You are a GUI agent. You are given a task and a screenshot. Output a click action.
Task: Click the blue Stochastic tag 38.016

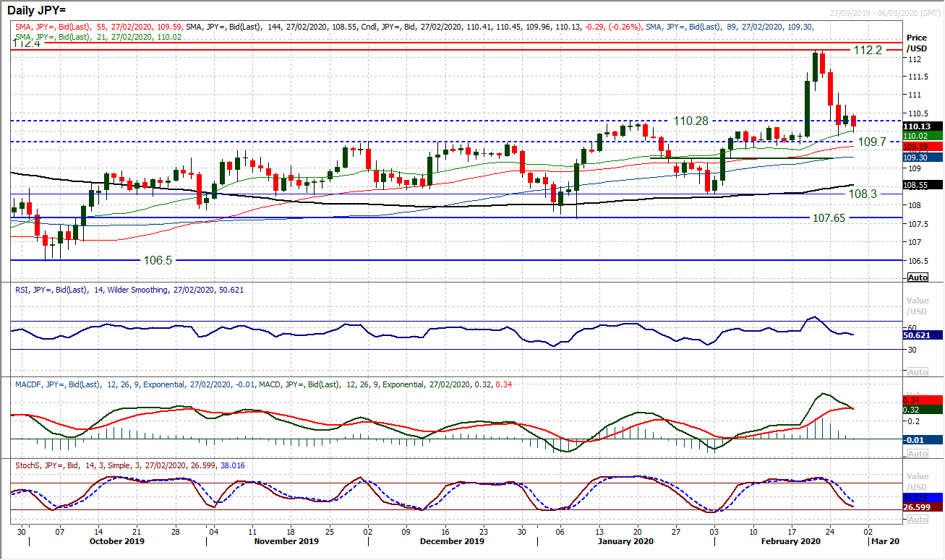[923, 498]
